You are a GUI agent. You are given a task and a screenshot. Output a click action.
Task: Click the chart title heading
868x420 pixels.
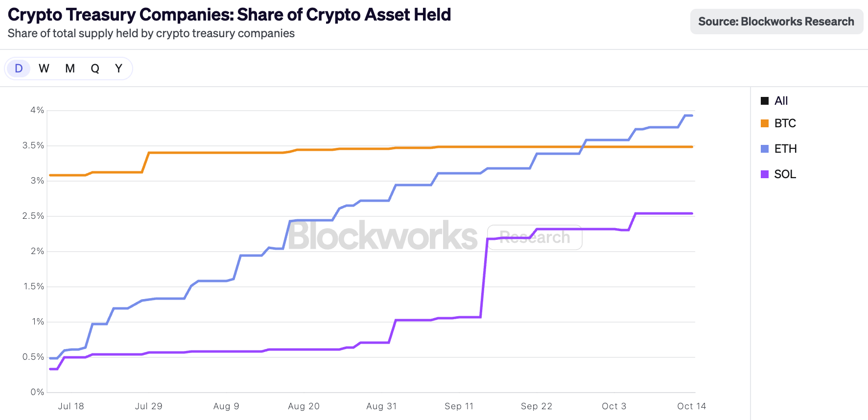[229, 15]
